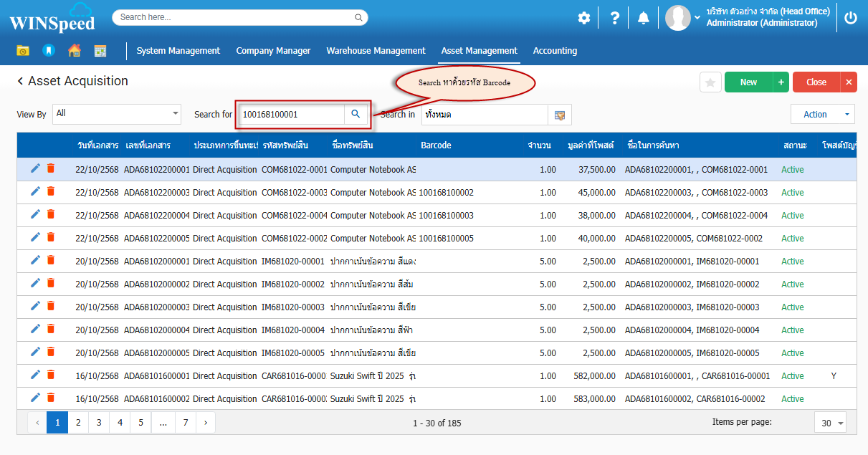Click the green New button
The image size is (868, 455).
[x=748, y=82]
